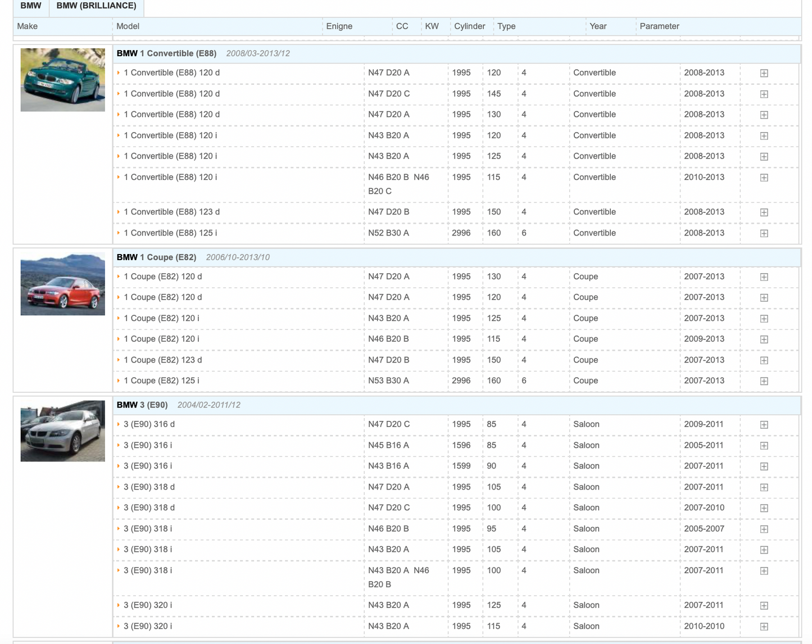
Task: Click the Model column header
Action: (128, 26)
